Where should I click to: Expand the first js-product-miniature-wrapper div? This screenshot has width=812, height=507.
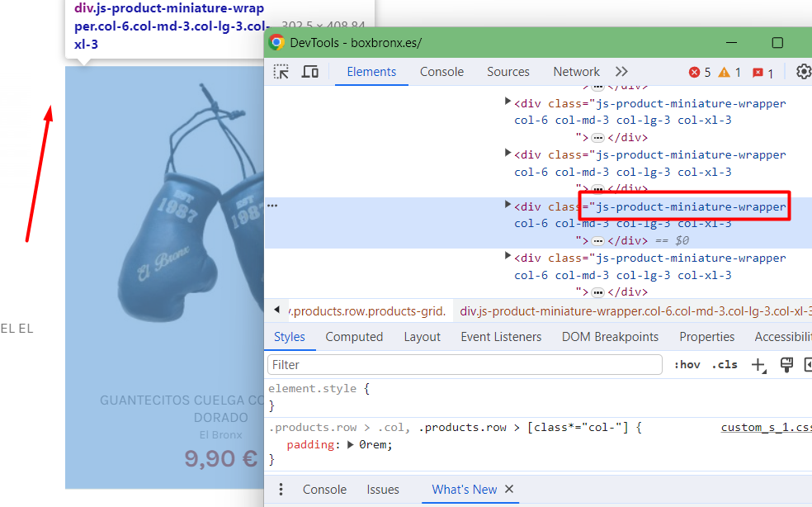pos(507,102)
